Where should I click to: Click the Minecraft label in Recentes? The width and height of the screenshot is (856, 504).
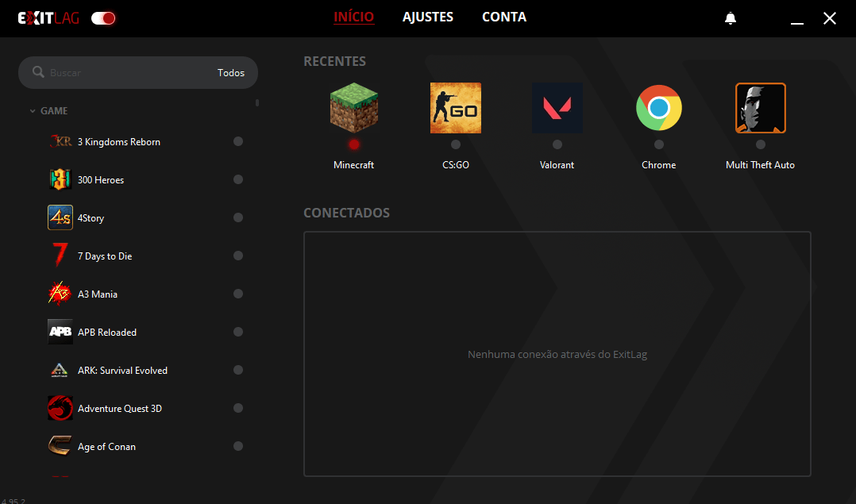(354, 165)
